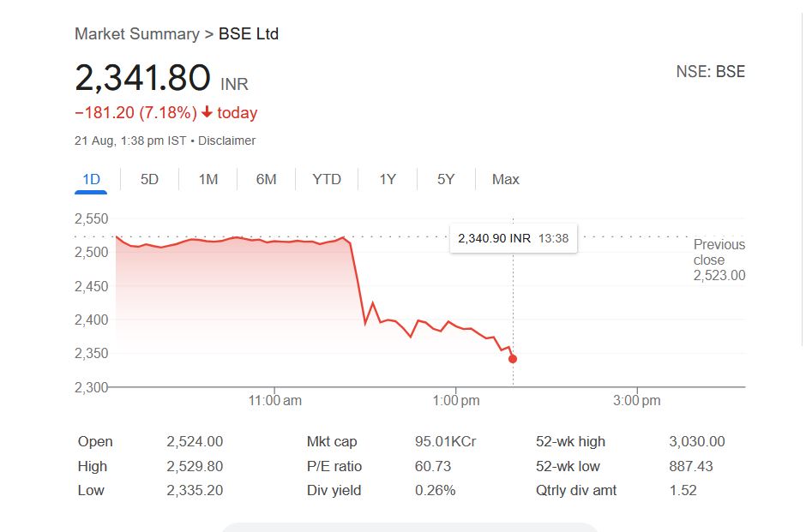Select the 1Y time range
This screenshot has height=532, width=806.
pyautogui.click(x=388, y=179)
